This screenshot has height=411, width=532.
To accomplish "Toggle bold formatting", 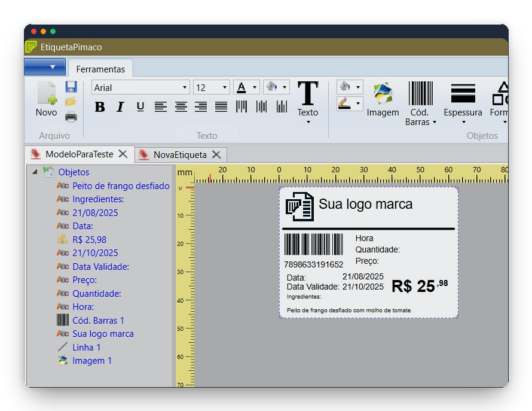I will (100, 107).
